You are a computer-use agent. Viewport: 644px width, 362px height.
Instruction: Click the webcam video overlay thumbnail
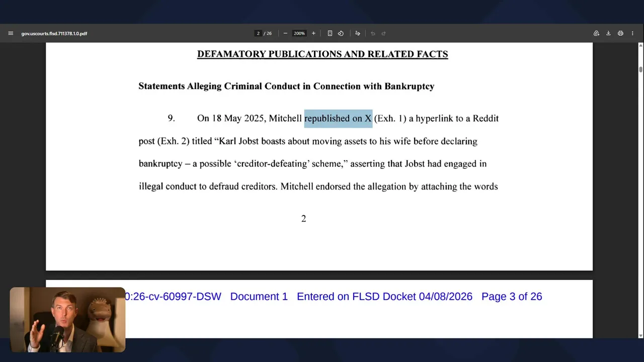[x=67, y=320]
